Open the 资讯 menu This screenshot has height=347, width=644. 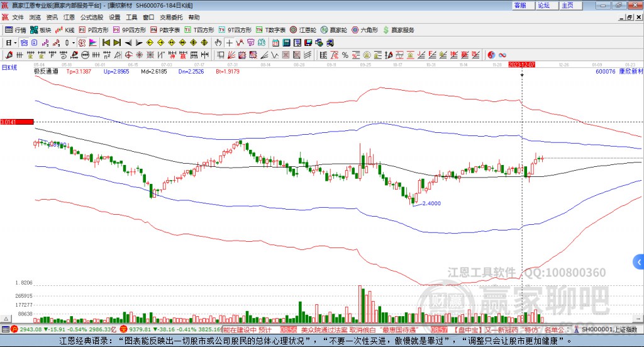pos(52,17)
